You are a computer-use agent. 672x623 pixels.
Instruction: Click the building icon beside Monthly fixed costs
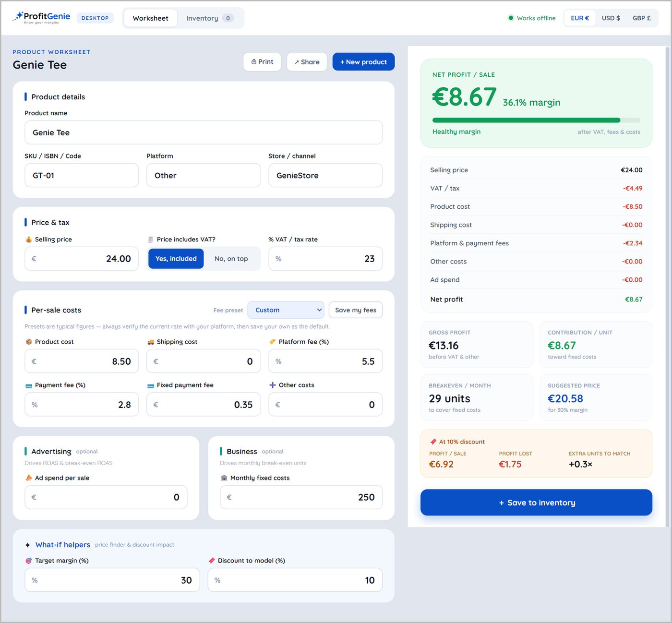pos(224,478)
